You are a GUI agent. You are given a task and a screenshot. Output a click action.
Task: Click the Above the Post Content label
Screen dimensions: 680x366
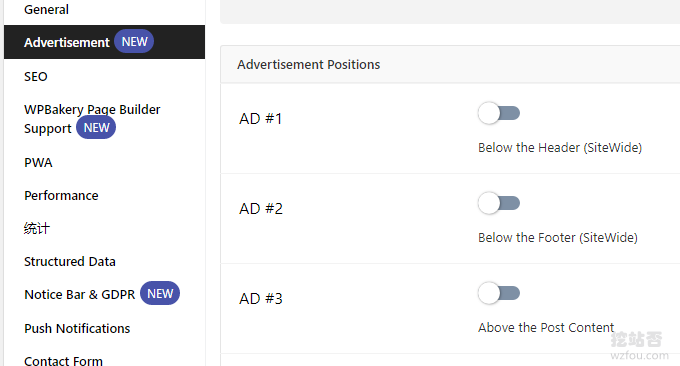[546, 327]
